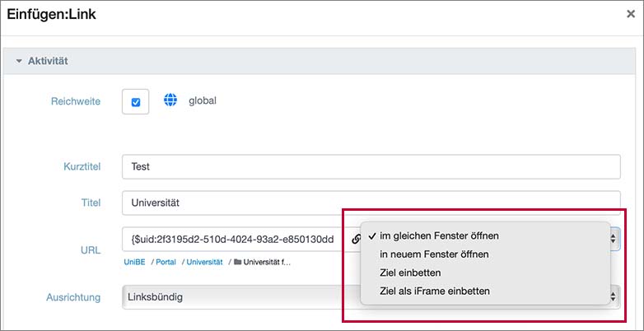The image size is (644, 331).
Task: Toggle the Reichweite checkbox
Action: click(136, 101)
